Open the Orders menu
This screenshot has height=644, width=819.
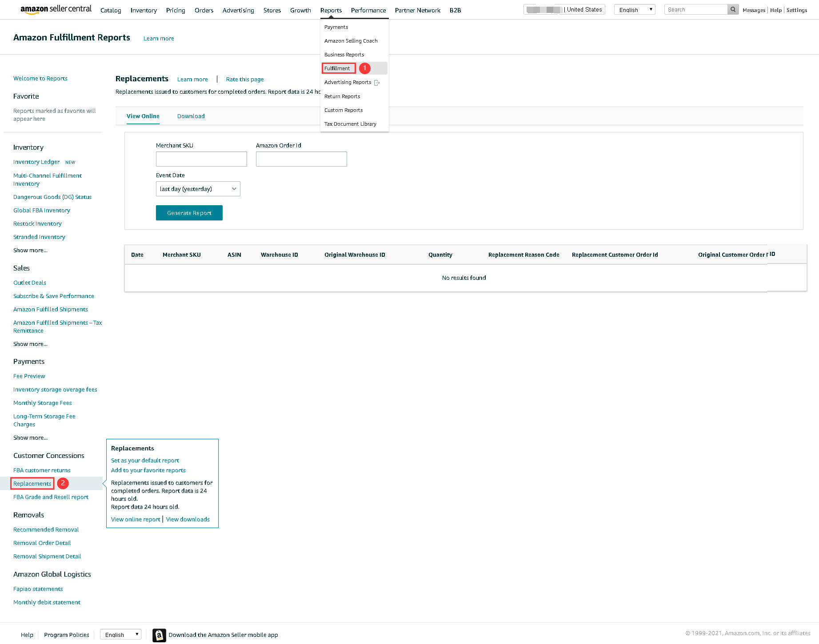point(204,10)
